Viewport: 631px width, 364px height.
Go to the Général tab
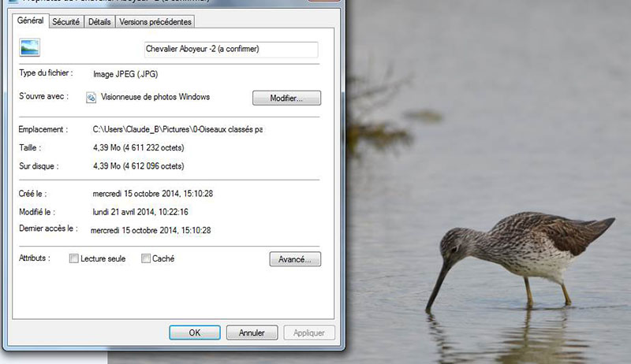pos(31,21)
